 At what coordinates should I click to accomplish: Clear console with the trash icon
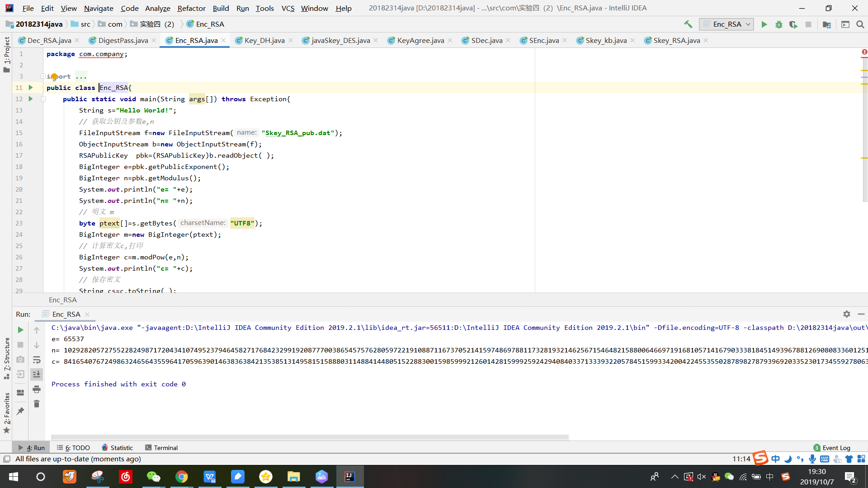coord(37,404)
